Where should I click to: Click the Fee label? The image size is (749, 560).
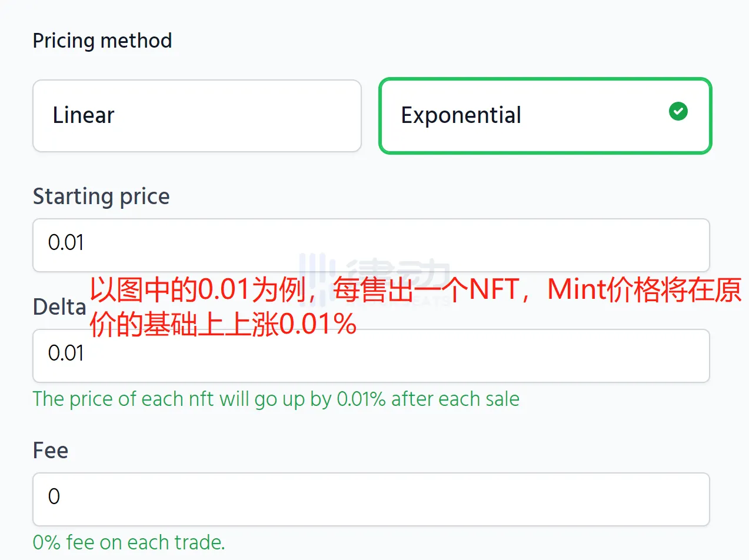(x=50, y=450)
